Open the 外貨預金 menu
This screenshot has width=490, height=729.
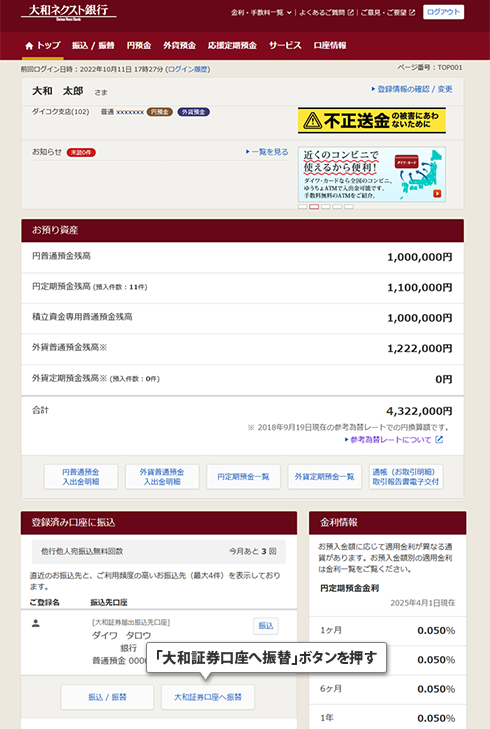click(x=179, y=46)
